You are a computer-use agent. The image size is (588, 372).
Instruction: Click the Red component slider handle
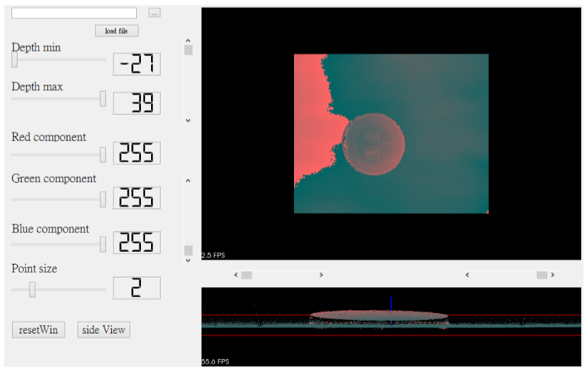(102, 155)
